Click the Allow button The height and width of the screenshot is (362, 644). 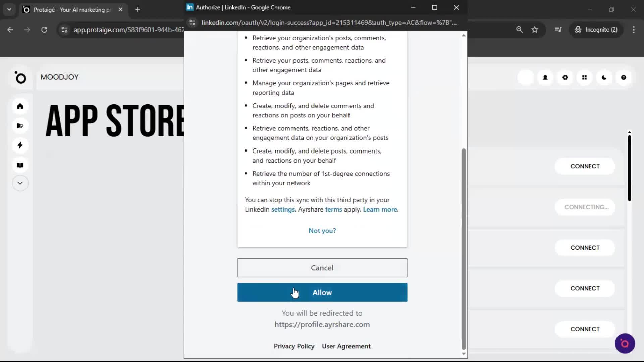click(322, 292)
